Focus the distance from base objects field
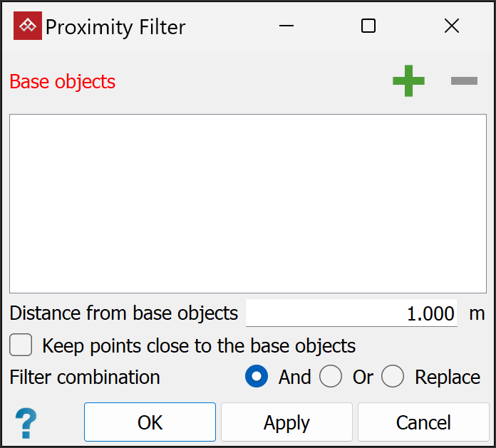This screenshot has height=448, width=496. click(351, 313)
